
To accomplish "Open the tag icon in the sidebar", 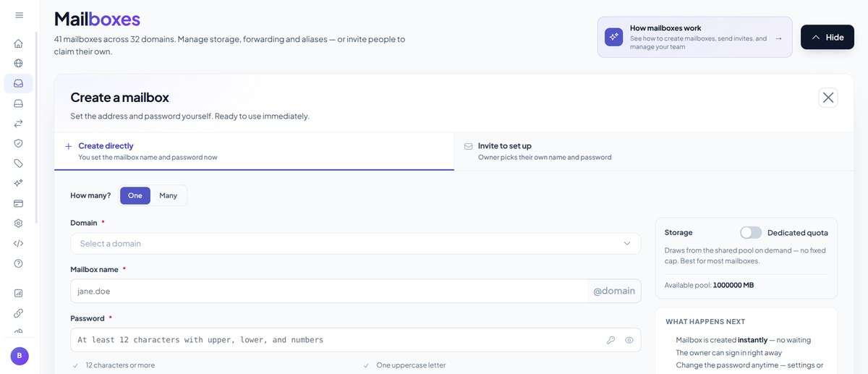I will pos(19,163).
